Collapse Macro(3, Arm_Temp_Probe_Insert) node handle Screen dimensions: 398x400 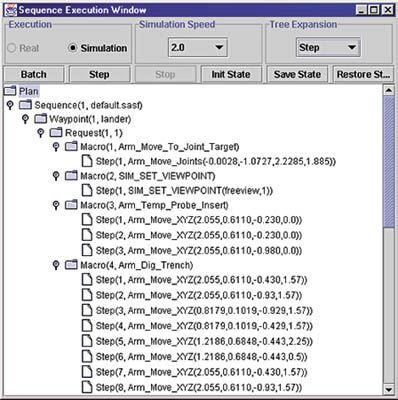click(x=56, y=205)
